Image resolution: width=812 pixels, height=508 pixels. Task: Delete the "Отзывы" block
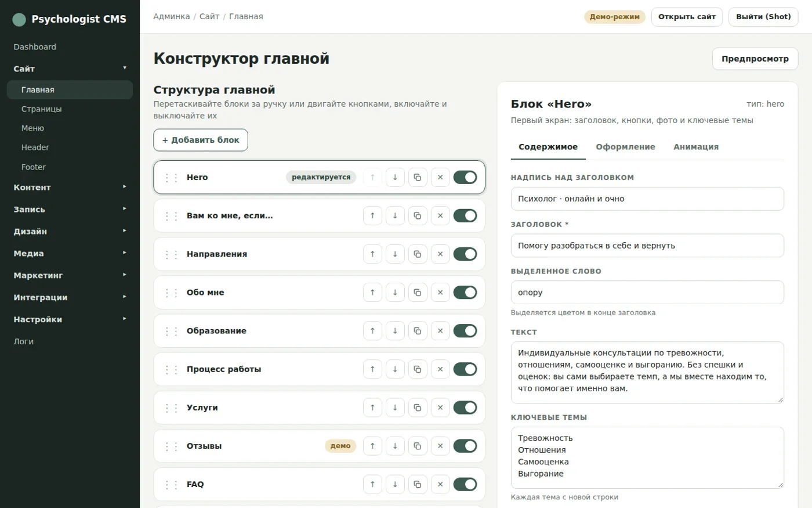[440, 445]
